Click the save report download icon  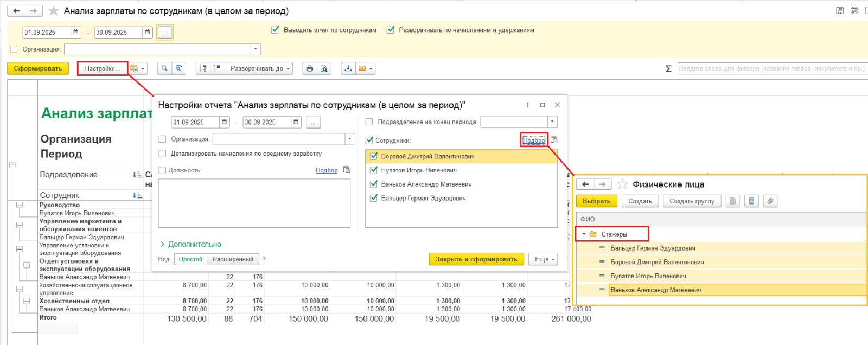348,68
